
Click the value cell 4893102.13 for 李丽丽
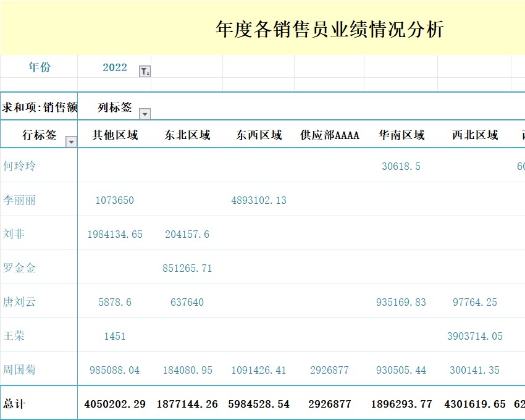(260, 200)
